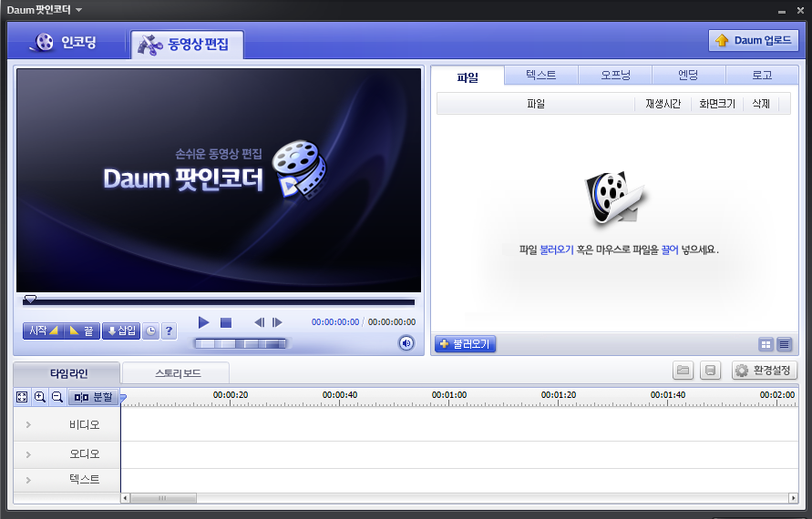The image size is (812, 519).
Task: Click the 삭제 column header
Action: pos(761,104)
